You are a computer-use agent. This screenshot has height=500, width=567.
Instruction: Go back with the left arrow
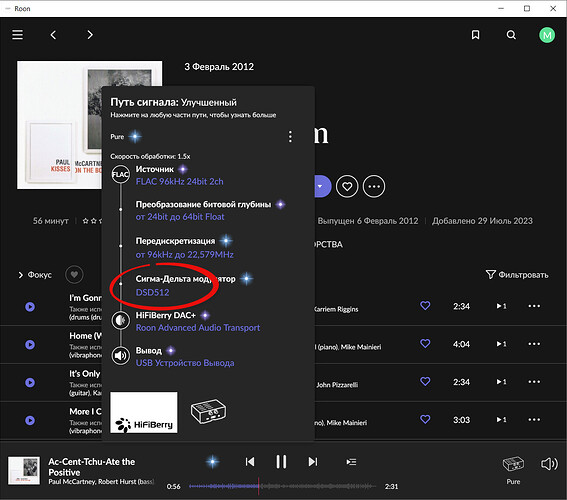(53, 35)
